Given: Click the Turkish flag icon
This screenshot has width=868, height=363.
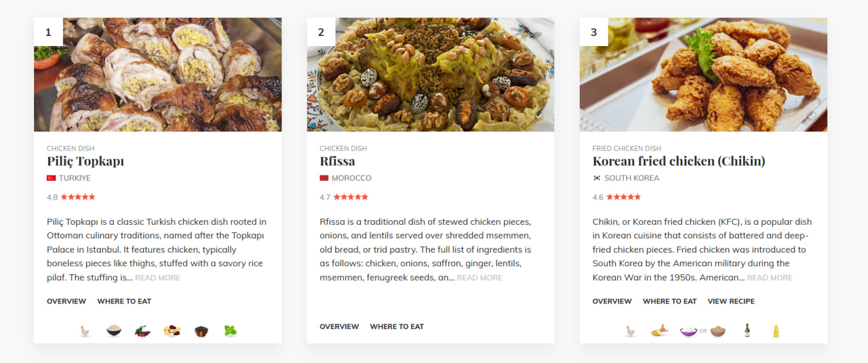Looking at the screenshot, I should coord(52,178).
